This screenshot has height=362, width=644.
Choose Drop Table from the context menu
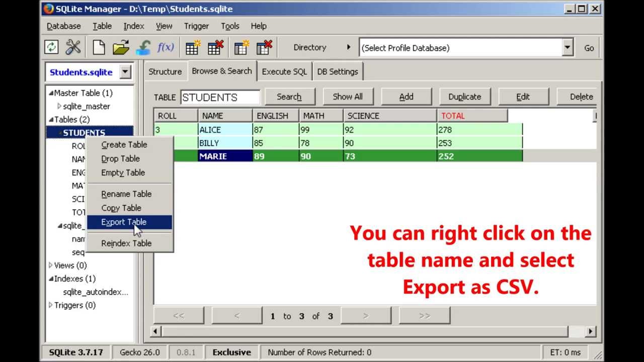(x=130, y=159)
